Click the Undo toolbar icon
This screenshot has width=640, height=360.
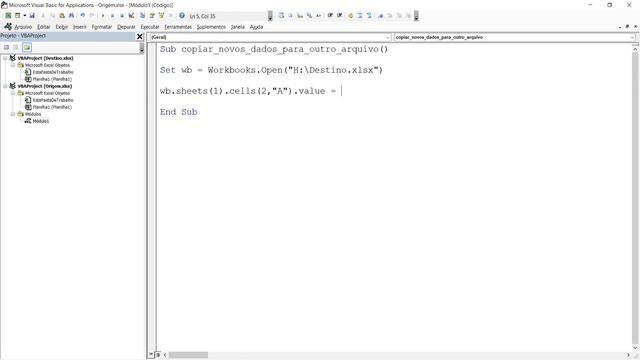82,16
